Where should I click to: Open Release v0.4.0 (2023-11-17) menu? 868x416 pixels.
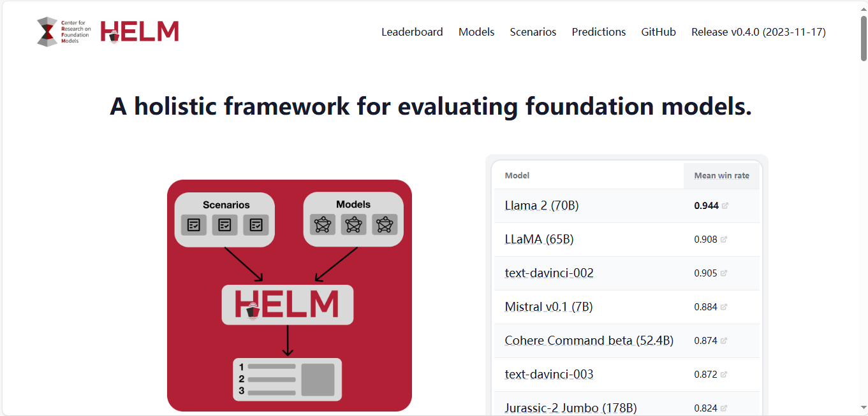pyautogui.click(x=758, y=32)
